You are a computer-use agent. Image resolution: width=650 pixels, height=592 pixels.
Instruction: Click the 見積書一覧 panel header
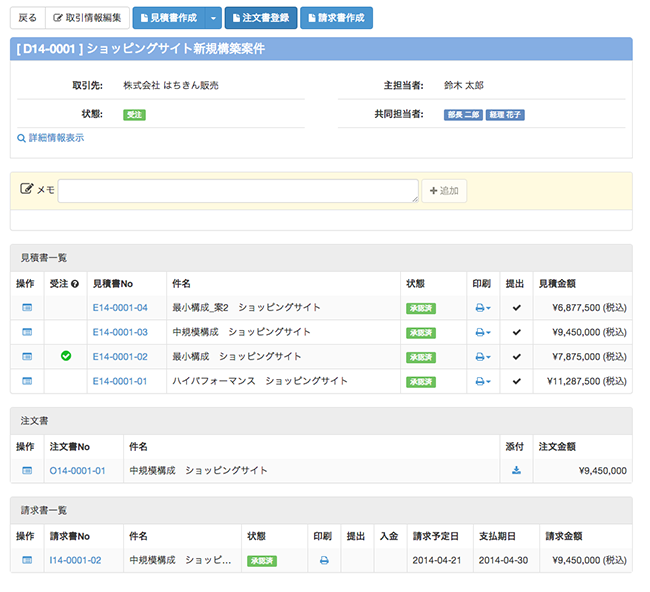tap(321, 258)
